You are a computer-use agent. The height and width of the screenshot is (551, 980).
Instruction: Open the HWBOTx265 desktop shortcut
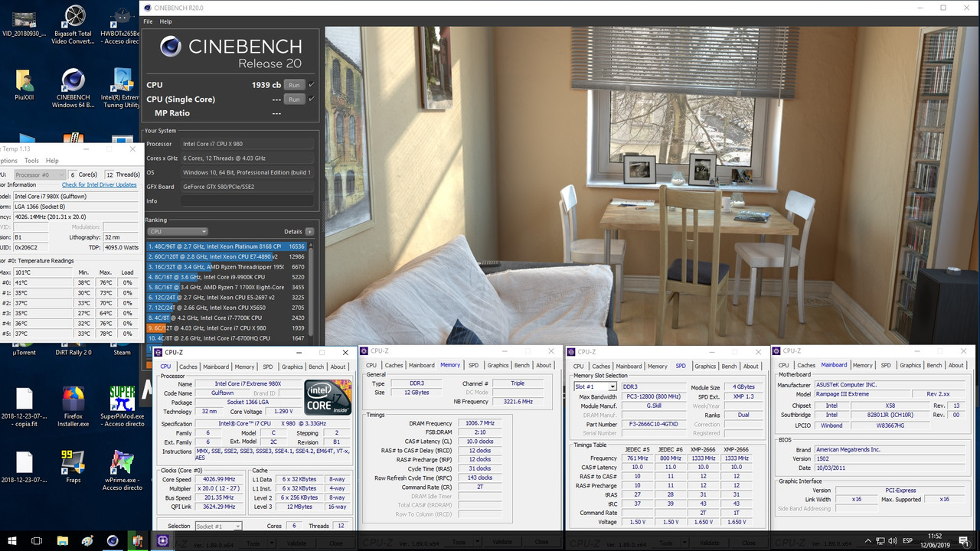(122, 24)
